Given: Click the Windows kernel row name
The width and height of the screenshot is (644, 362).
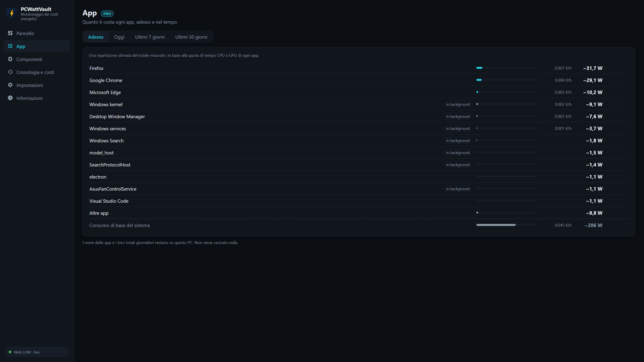Looking at the screenshot, I should point(106,105).
